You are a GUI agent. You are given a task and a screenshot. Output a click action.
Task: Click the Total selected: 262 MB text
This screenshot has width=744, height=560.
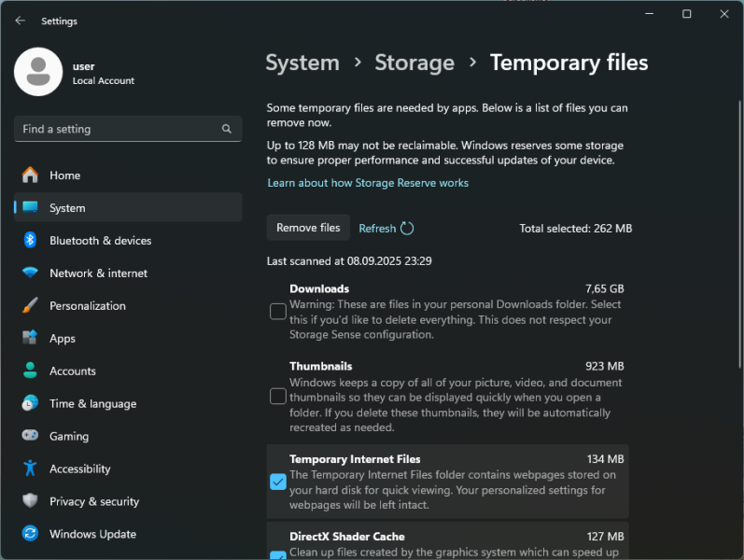pyautogui.click(x=576, y=229)
